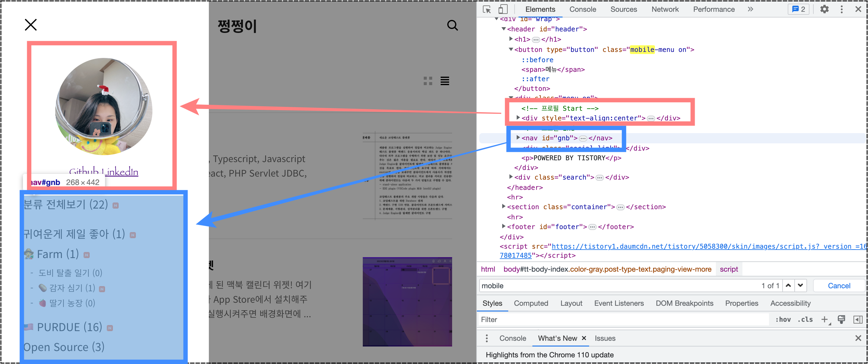This screenshot has width=868, height=364.
Task: Click the round mirror profile photo
Action: (x=104, y=106)
